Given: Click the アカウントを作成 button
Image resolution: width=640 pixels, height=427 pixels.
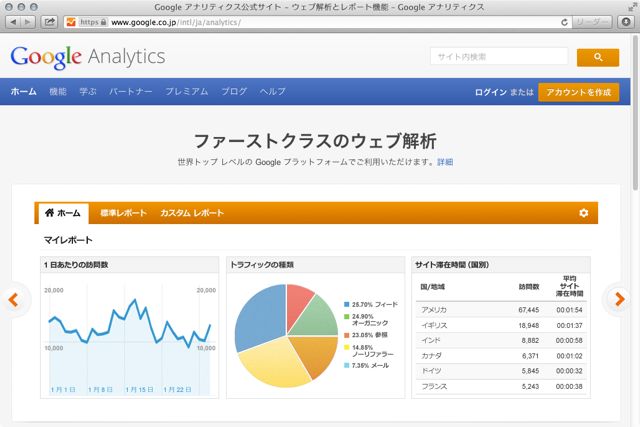Looking at the screenshot, I should (x=578, y=92).
